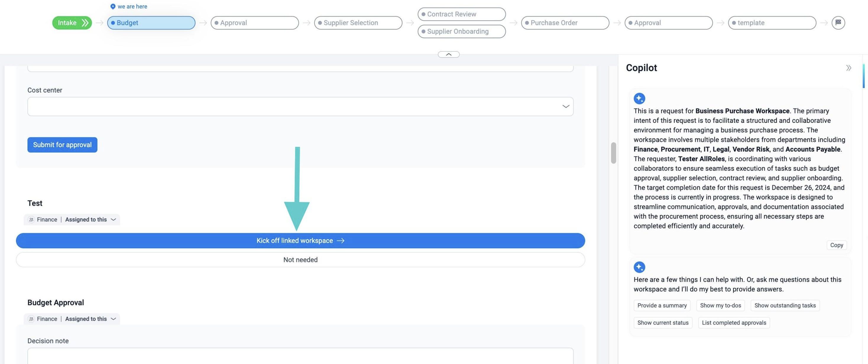The height and width of the screenshot is (364, 868).
Task: Click the Copilot panel scrollbar thumb
Action: tap(864, 76)
